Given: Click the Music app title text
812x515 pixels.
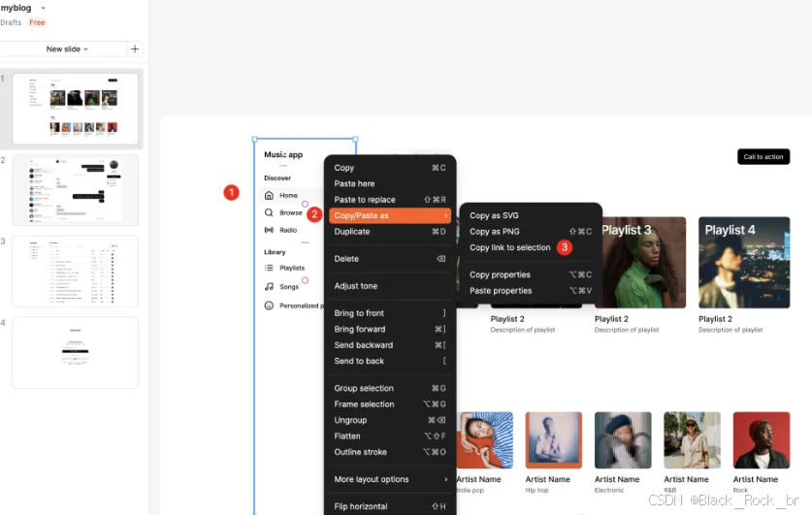Looking at the screenshot, I should [283, 155].
